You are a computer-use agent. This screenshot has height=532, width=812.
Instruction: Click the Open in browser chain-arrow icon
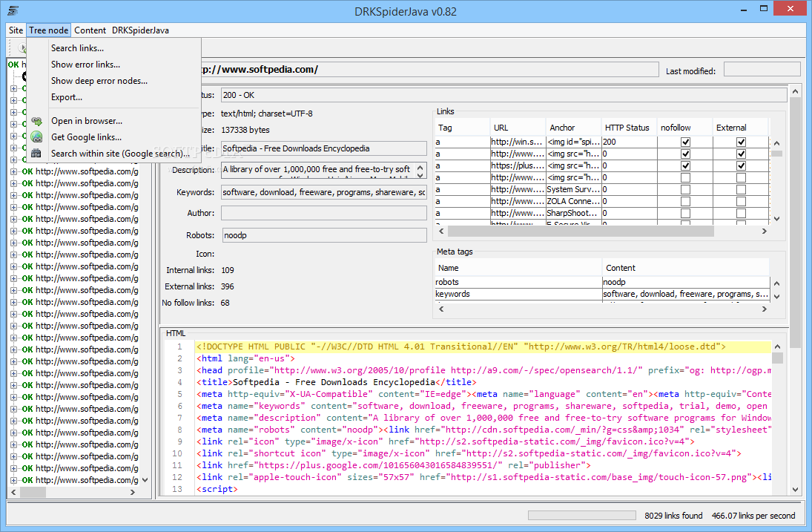(x=36, y=121)
